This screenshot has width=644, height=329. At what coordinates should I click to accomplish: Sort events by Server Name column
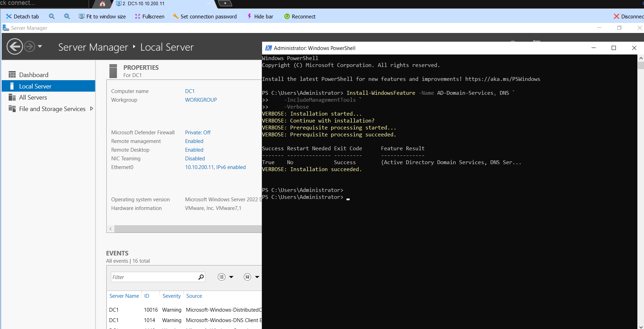click(124, 296)
